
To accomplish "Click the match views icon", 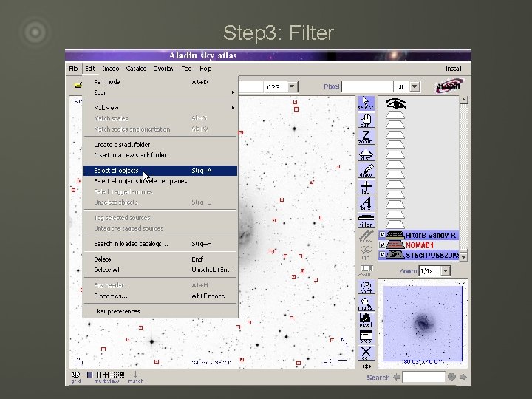I will tap(135, 376).
